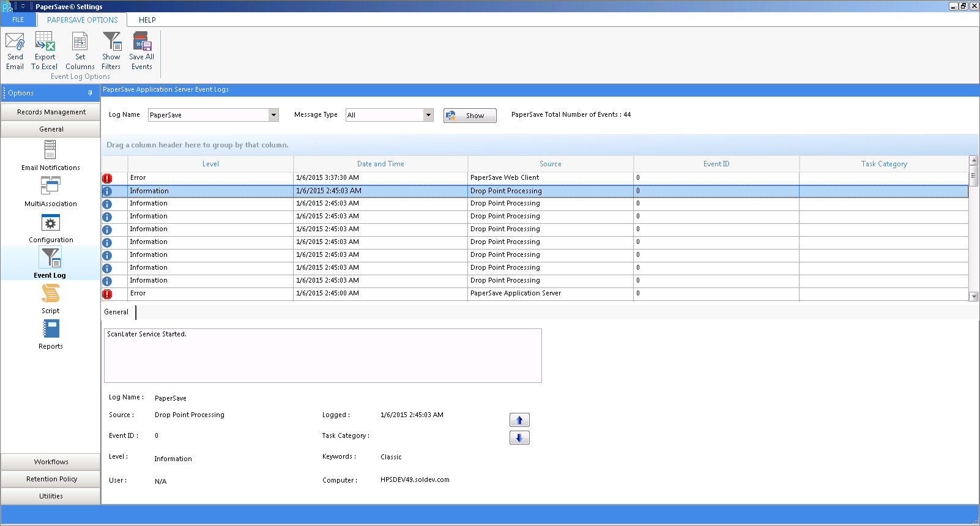
Task: Expand the Log Name dropdown arrow
Action: pyautogui.click(x=273, y=115)
